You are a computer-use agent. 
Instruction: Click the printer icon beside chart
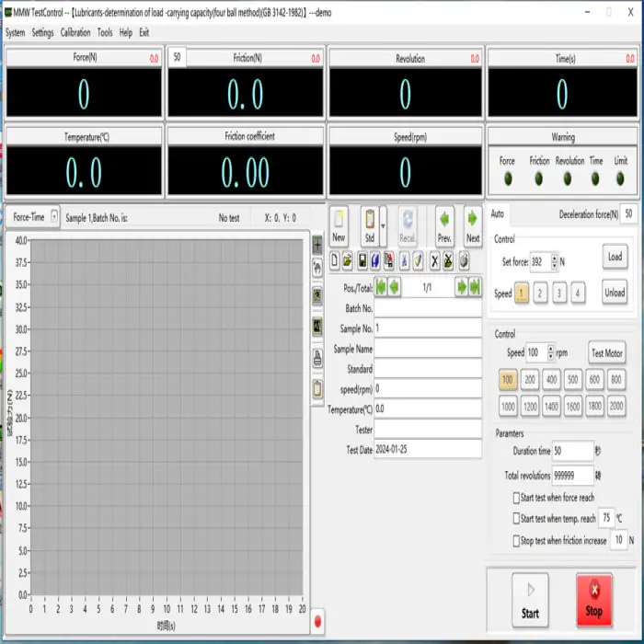click(318, 358)
